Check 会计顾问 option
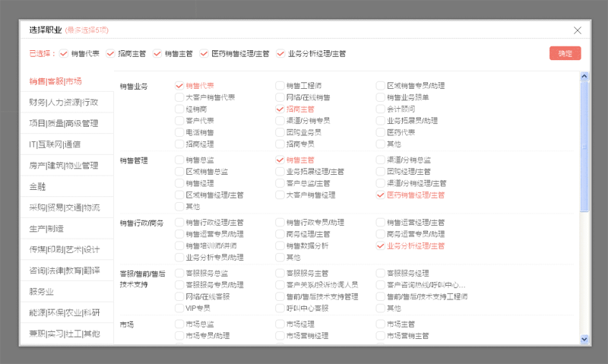Viewport: 608px width, 364px height. coord(381,109)
